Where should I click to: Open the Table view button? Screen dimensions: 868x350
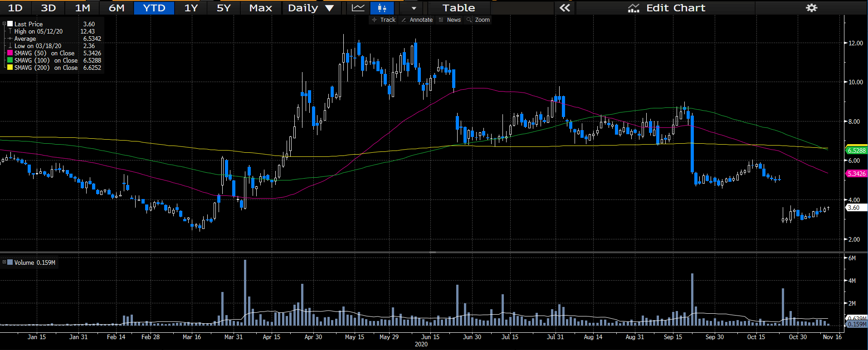(x=458, y=8)
